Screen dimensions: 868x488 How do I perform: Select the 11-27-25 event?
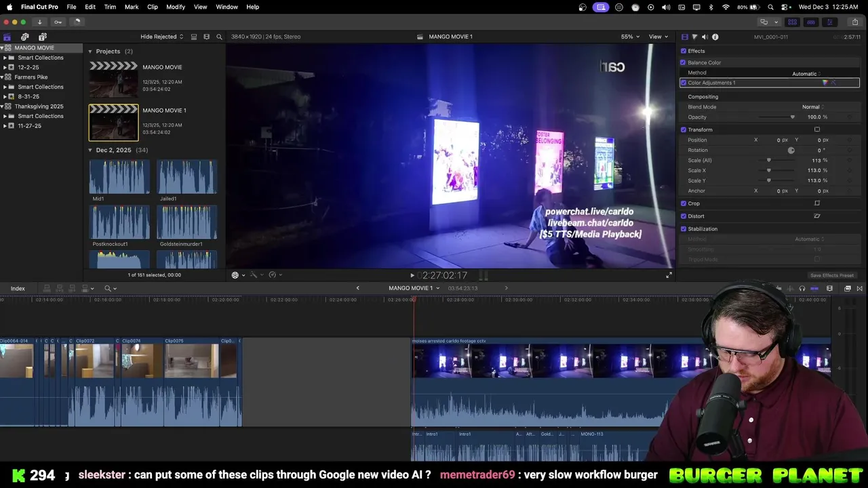point(29,126)
